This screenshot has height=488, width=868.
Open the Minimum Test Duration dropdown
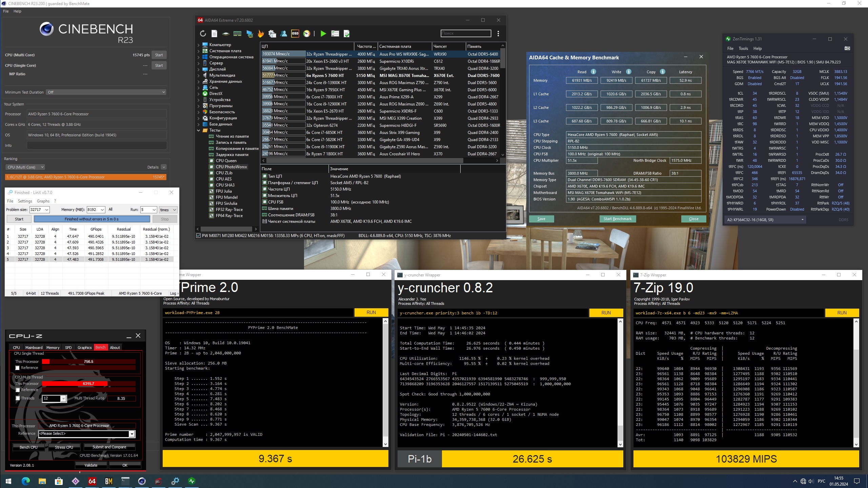click(106, 92)
